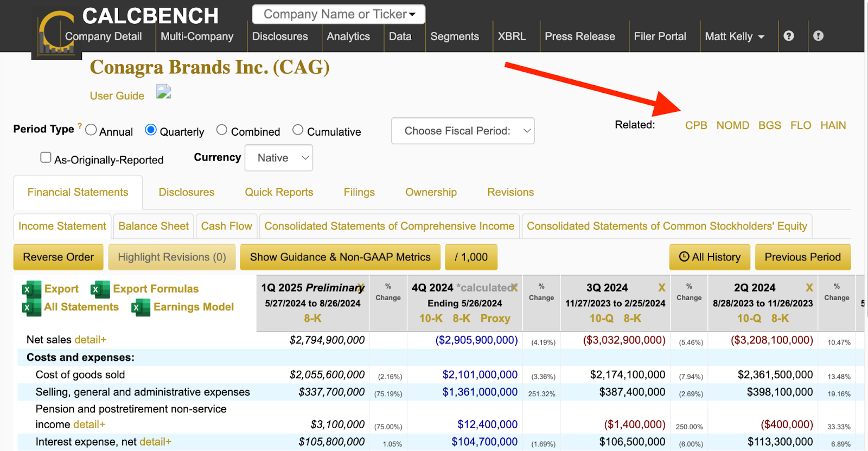Expand Interest expense, net detail+
The image size is (868, 451).
pyautogui.click(x=156, y=442)
